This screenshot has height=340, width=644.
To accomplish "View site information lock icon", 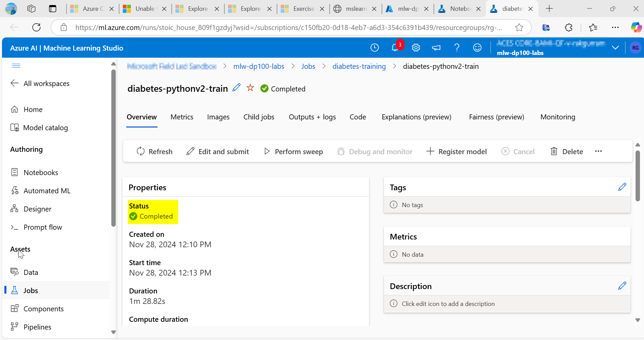I will tap(64, 27).
